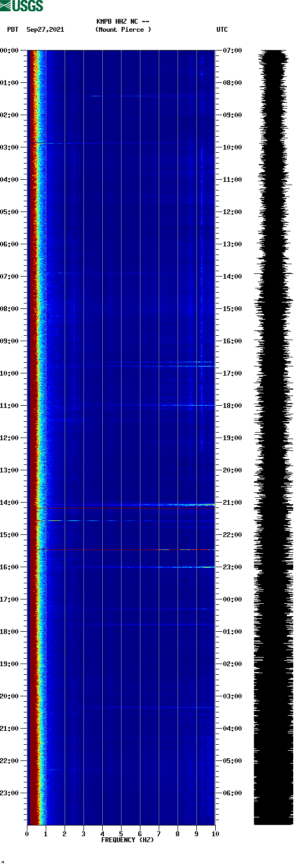
Task: Click the 21:00 UTC time label
Action: [x=232, y=503]
